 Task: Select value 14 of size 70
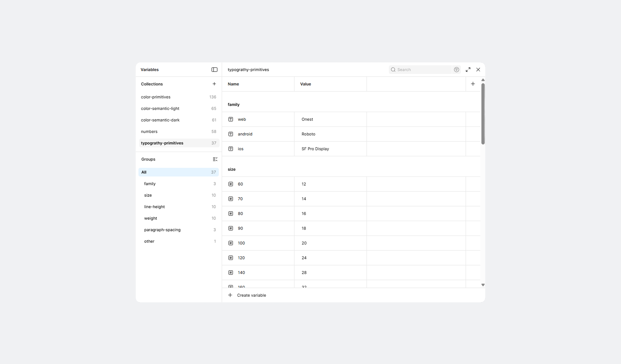[331, 199]
